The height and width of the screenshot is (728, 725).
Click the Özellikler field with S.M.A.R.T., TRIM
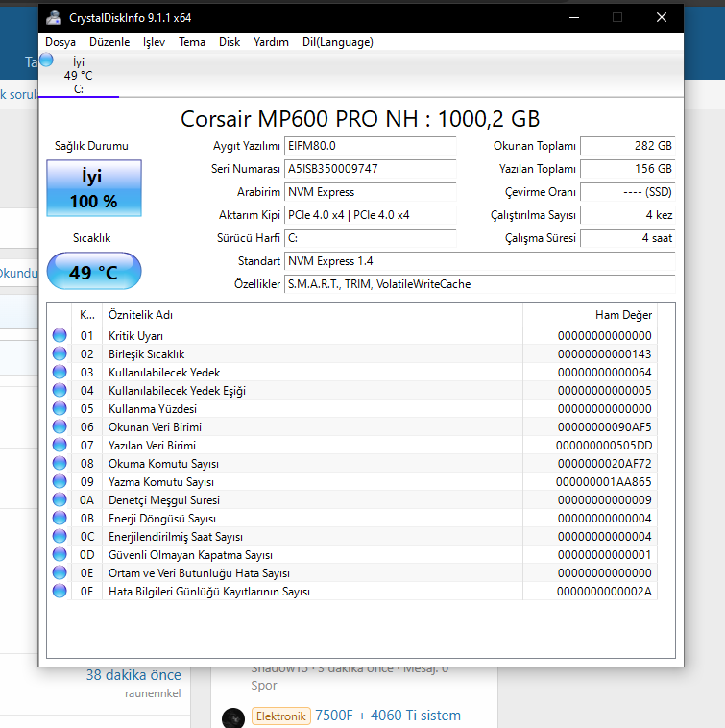point(479,284)
